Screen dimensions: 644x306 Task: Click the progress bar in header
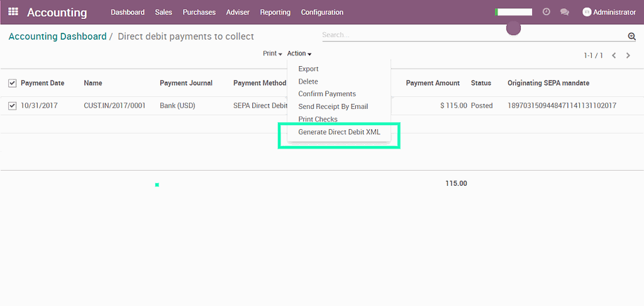pos(513,12)
